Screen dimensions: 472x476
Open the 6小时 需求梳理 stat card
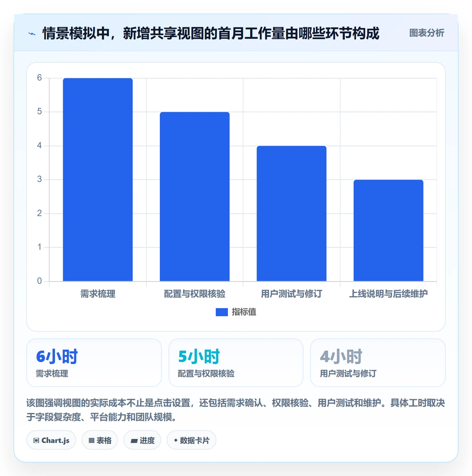(94, 363)
